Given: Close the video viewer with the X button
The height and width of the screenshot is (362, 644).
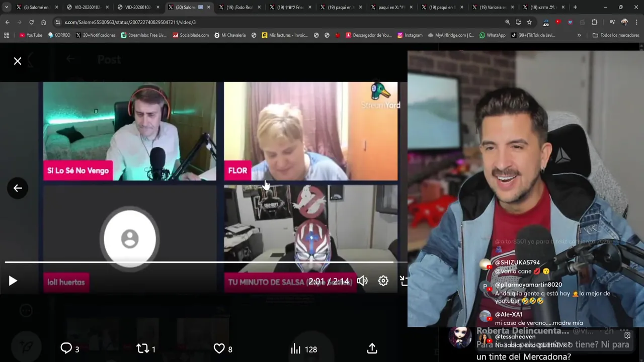Looking at the screenshot, I should click(x=18, y=61).
